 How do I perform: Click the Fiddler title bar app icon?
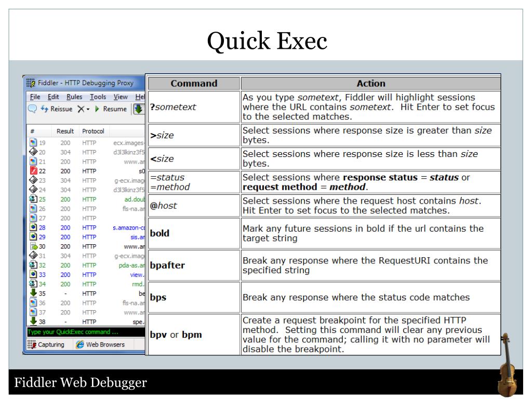31,83
